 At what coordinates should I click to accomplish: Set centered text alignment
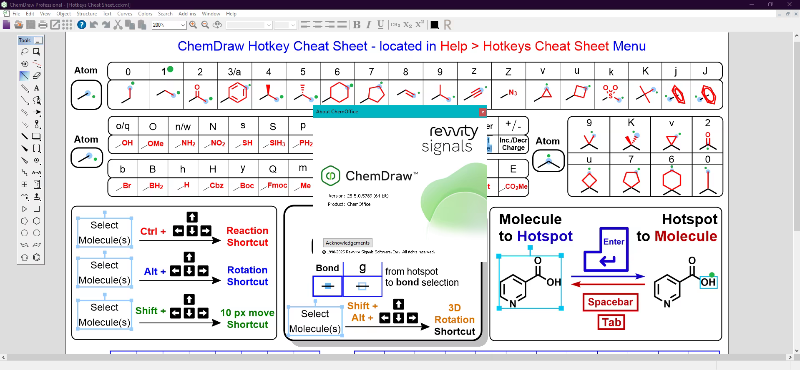click(x=317, y=24)
